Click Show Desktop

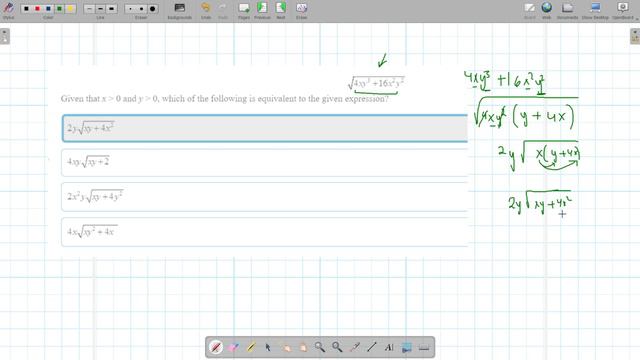[595, 11]
